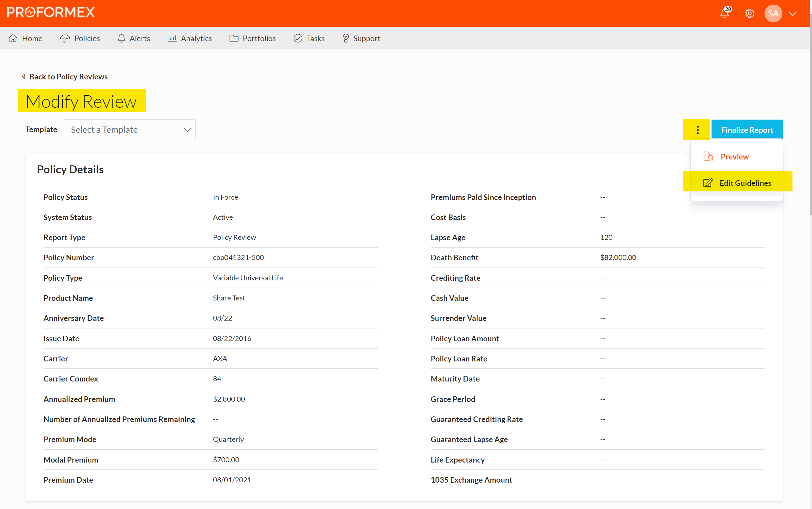
Task: Expand the account chevron next to avatar
Action: (793, 14)
